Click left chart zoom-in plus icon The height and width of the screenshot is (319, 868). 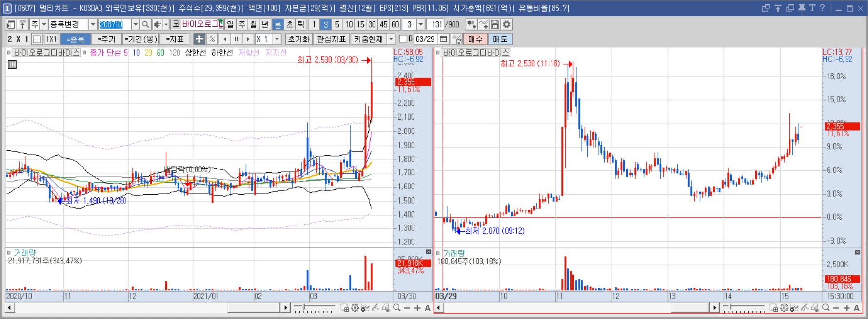click(417, 308)
